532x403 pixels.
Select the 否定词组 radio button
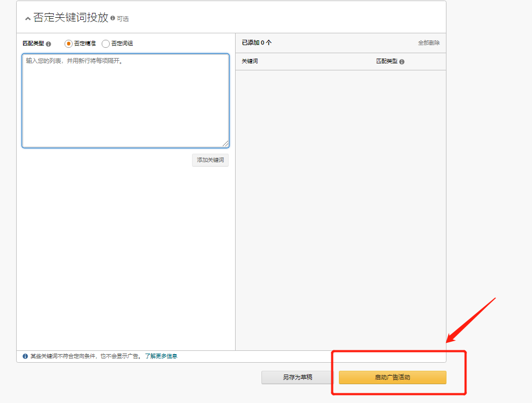105,44
